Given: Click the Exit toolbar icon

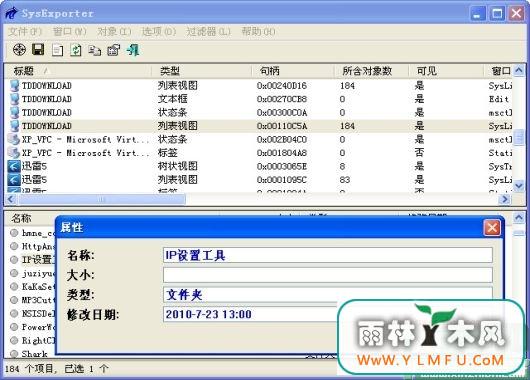Looking at the screenshot, I should click(133, 50).
